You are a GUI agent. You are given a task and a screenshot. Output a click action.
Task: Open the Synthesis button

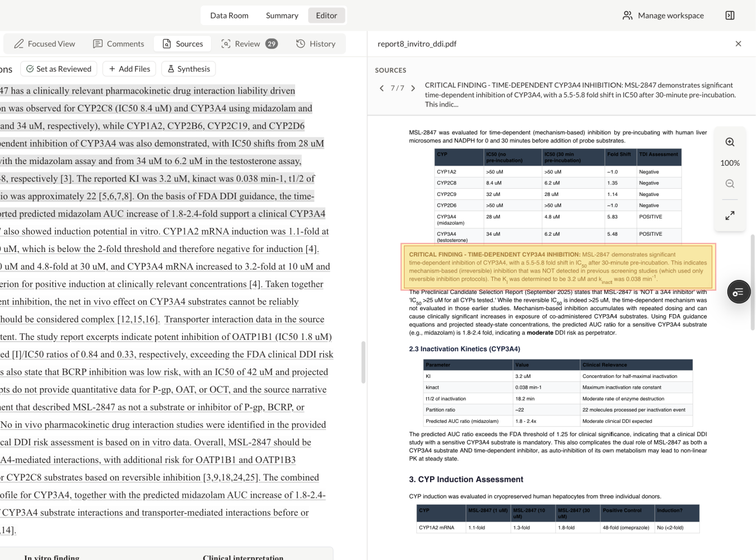[189, 69]
